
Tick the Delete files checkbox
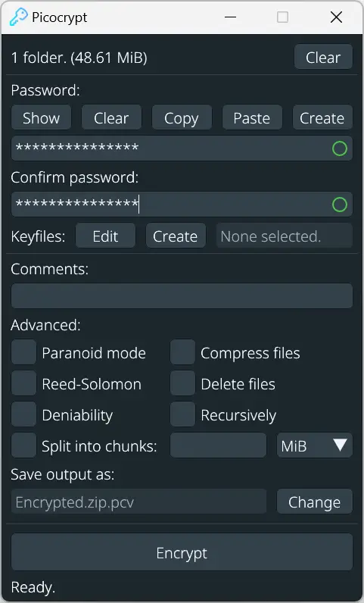click(x=182, y=383)
